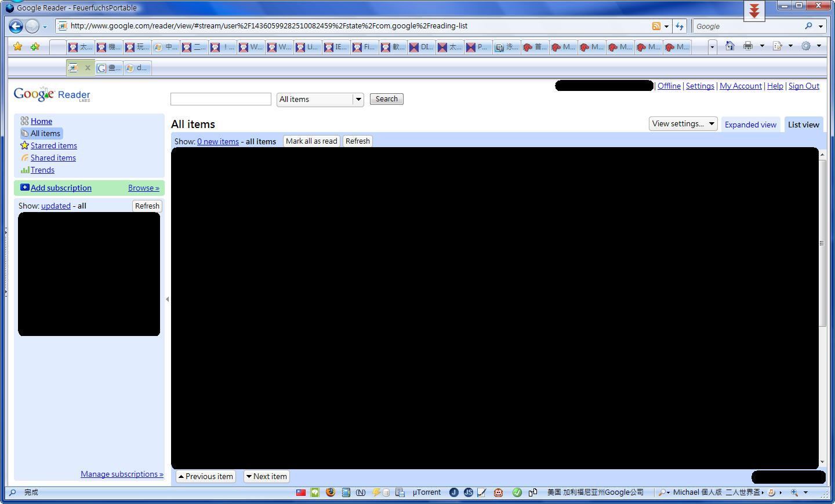Click the monkey face icon in the status bar
835x504 pixels.
[x=498, y=492]
